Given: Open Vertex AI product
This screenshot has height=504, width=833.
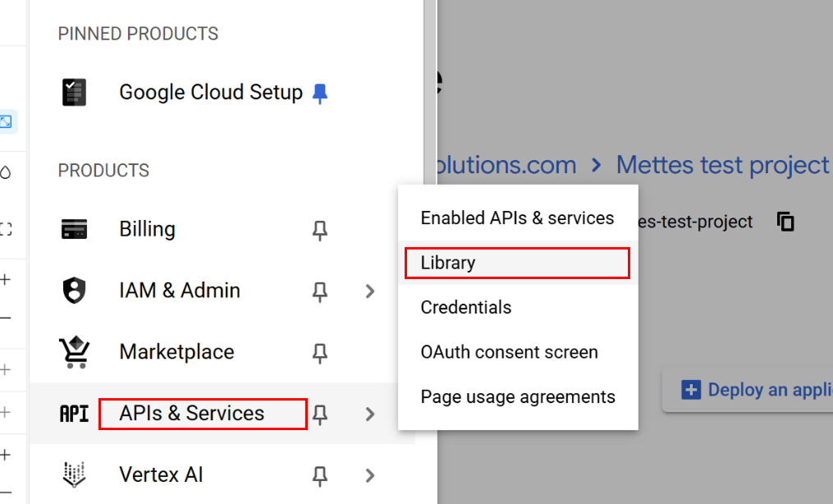Looking at the screenshot, I should tap(161, 474).
